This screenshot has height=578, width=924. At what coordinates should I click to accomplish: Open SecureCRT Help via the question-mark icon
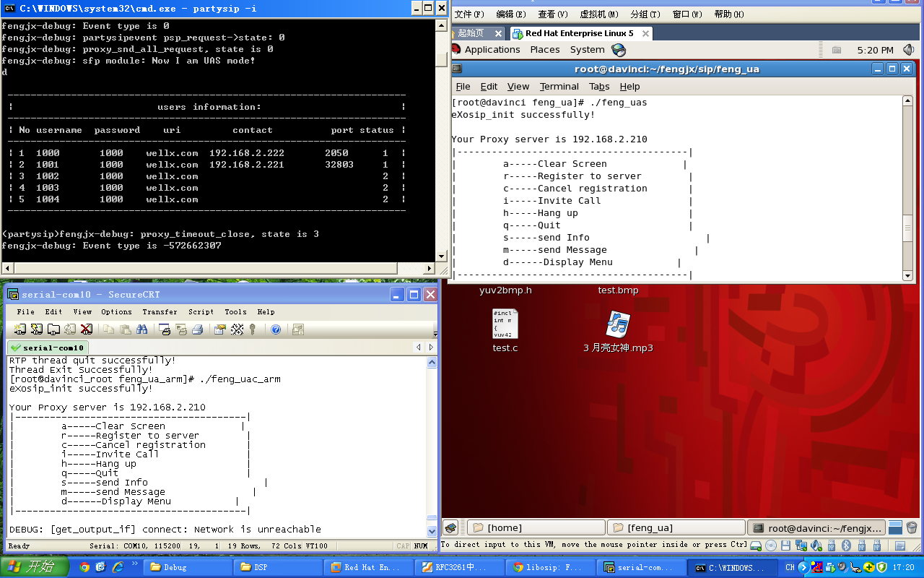tap(276, 329)
